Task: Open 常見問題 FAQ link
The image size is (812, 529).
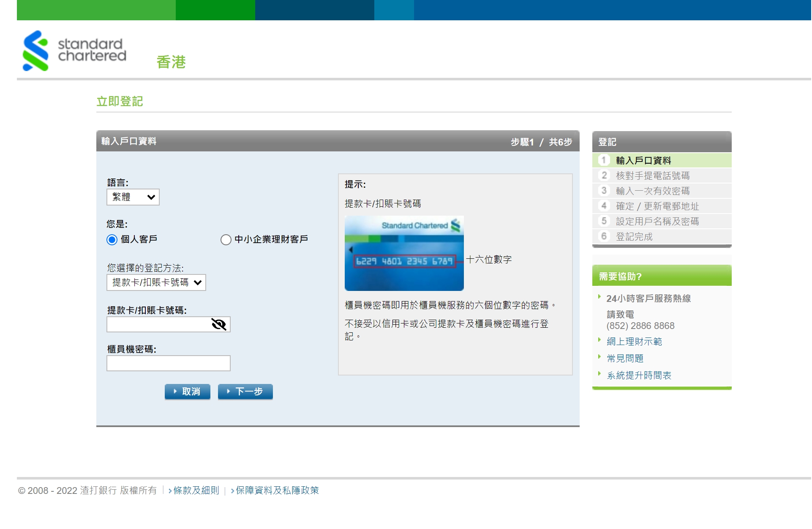Action: (x=625, y=359)
